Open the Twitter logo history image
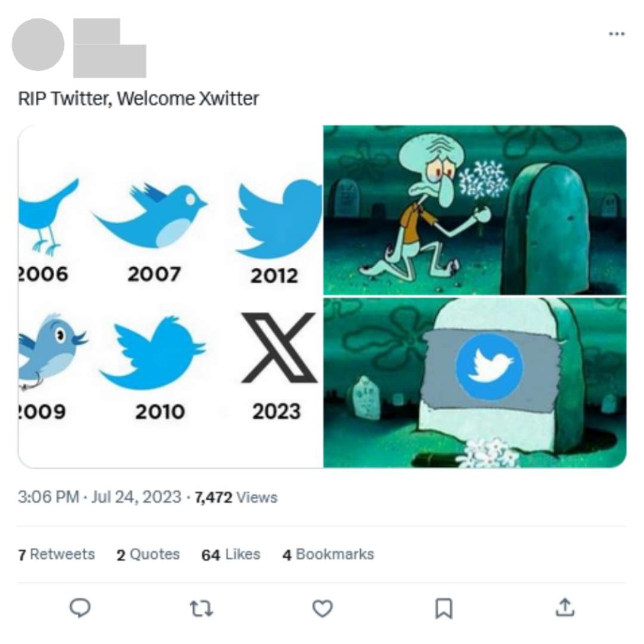The width and height of the screenshot is (644, 644). [171, 296]
